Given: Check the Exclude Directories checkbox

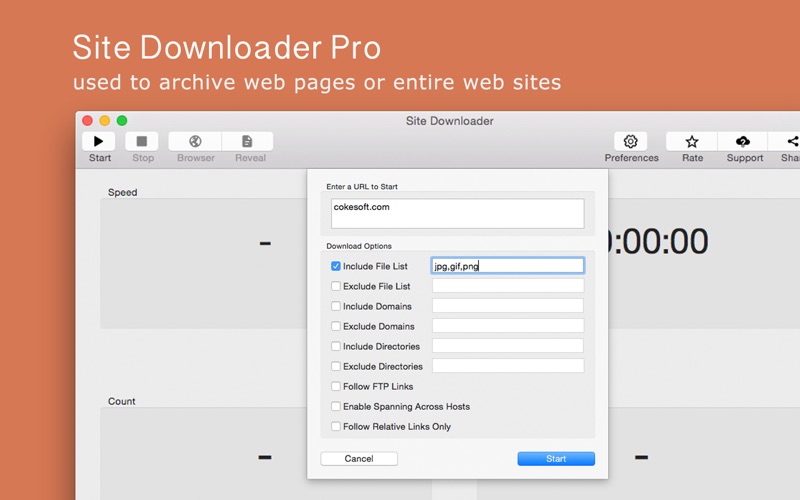Looking at the screenshot, I should pos(336,366).
